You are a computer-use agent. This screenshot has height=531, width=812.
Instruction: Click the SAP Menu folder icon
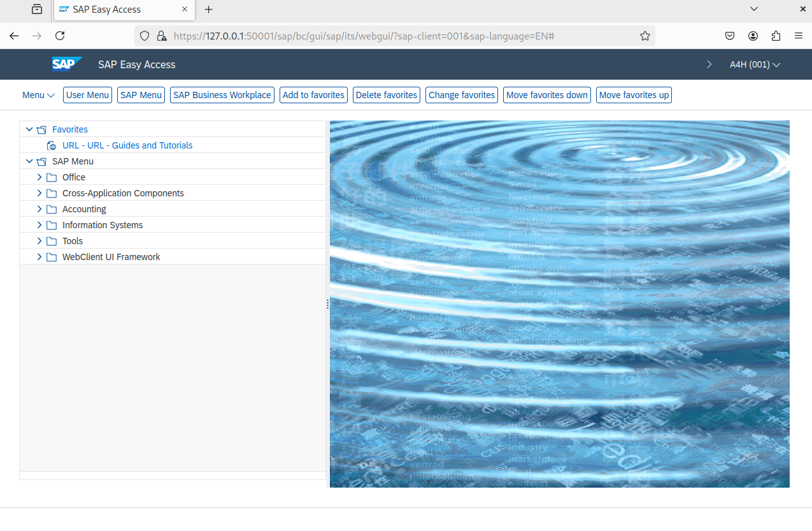click(x=42, y=161)
